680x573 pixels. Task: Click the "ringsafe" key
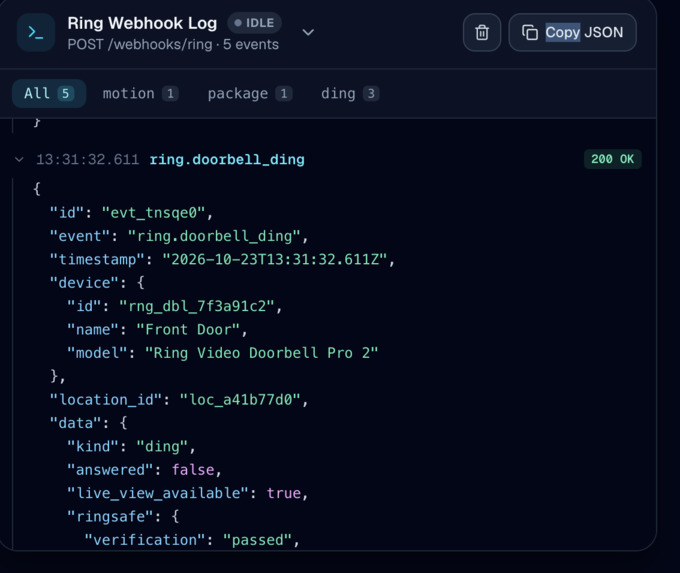coord(110,517)
